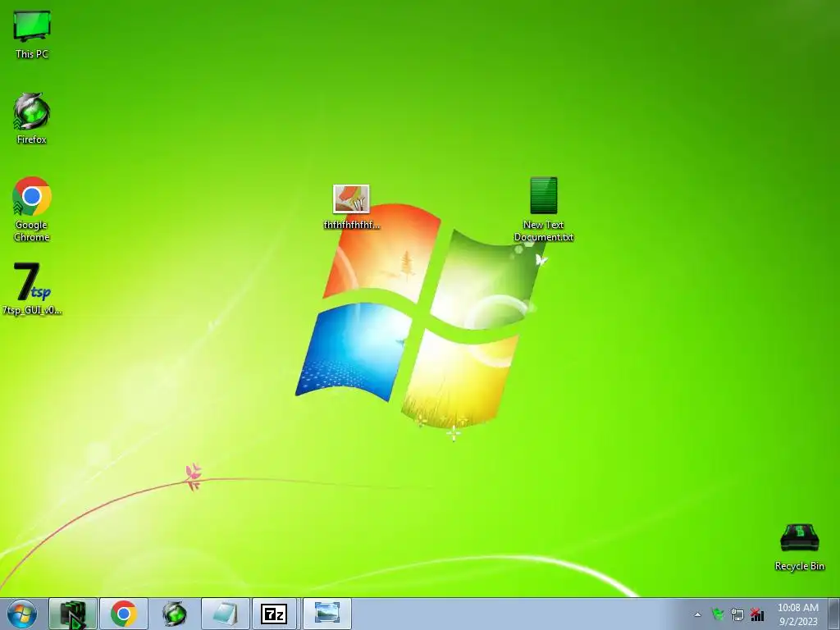
Task: Click the 'Recycle Bin' label text
Action: click(x=799, y=566)
